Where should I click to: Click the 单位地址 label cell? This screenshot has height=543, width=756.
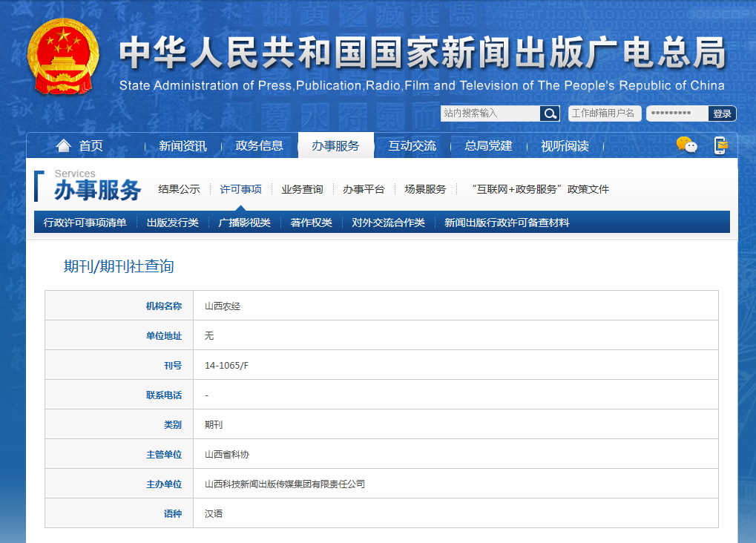(x=119, y=335)
